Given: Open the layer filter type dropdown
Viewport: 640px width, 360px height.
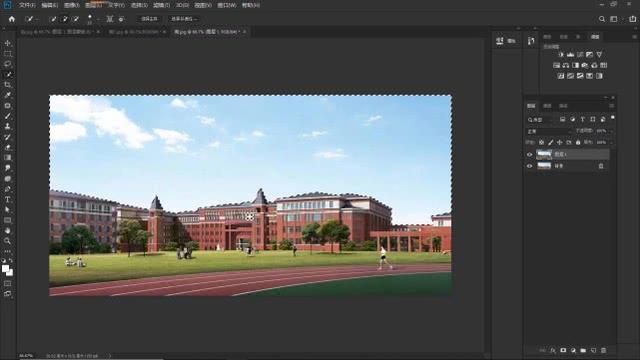Looking at the screenshot, I should coord(540,120).
